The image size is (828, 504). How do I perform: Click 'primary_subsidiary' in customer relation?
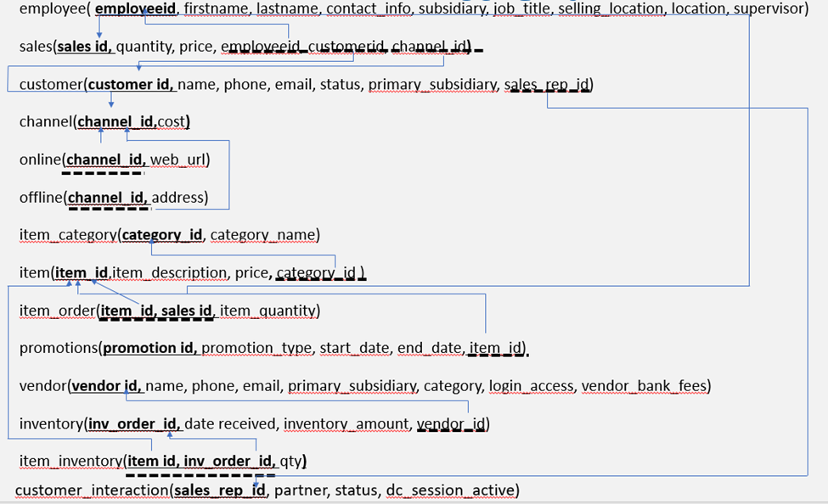pos(434,85)
